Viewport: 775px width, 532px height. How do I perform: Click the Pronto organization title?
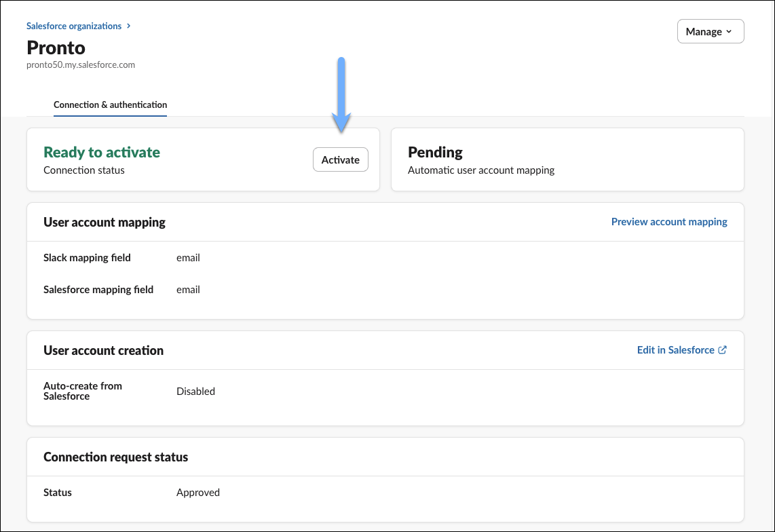pyautogui.click(x=56, y=47)
